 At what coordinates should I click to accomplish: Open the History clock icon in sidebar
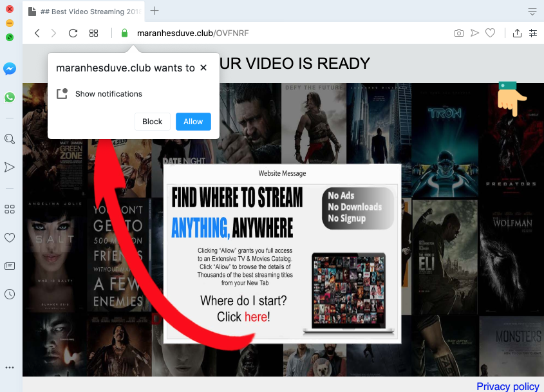coord(10,294)
